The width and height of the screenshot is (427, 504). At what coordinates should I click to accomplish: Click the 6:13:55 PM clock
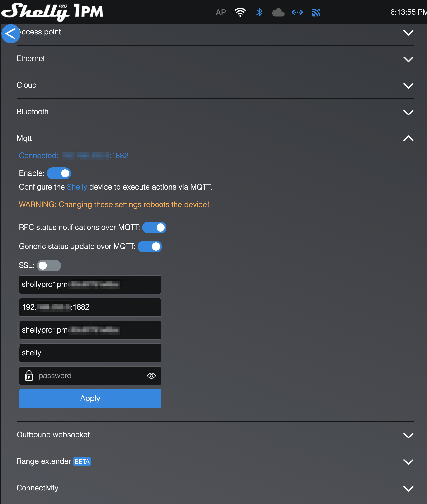pos(408,12)
